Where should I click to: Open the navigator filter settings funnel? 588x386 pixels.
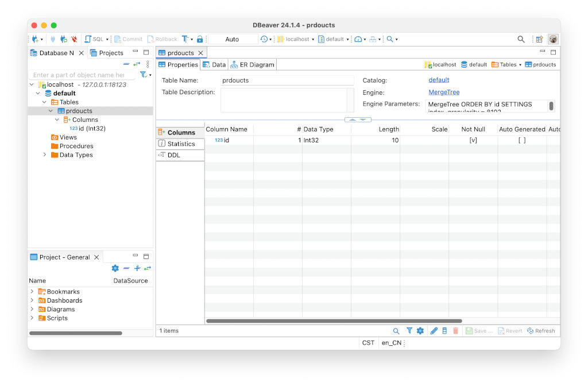click(144, 75)
